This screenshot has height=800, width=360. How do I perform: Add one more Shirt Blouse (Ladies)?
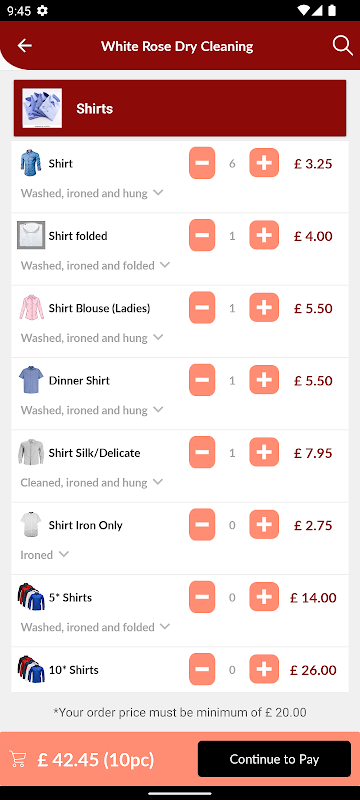tap(264, 308)
